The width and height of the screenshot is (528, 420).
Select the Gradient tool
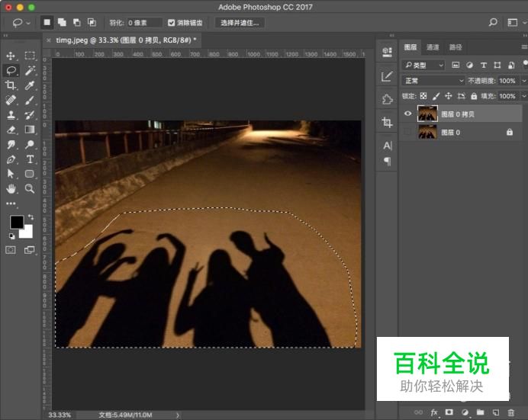(x=30, y=130)
